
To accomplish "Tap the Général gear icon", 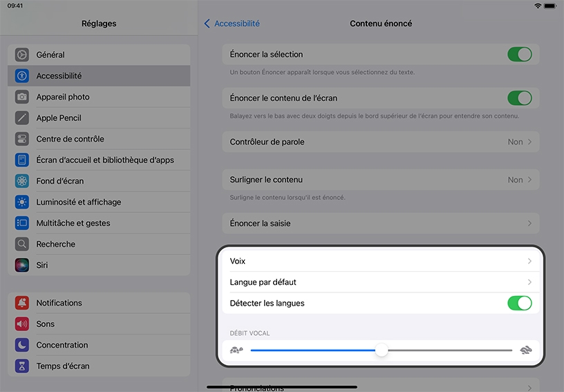I will (x=22, y=55).
